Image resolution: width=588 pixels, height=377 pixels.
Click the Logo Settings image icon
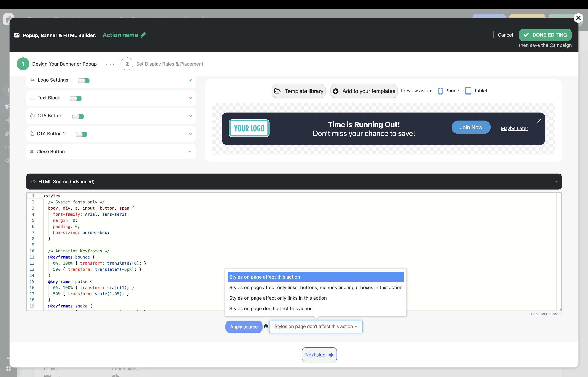pyautogui.click(x=32, y=80)
